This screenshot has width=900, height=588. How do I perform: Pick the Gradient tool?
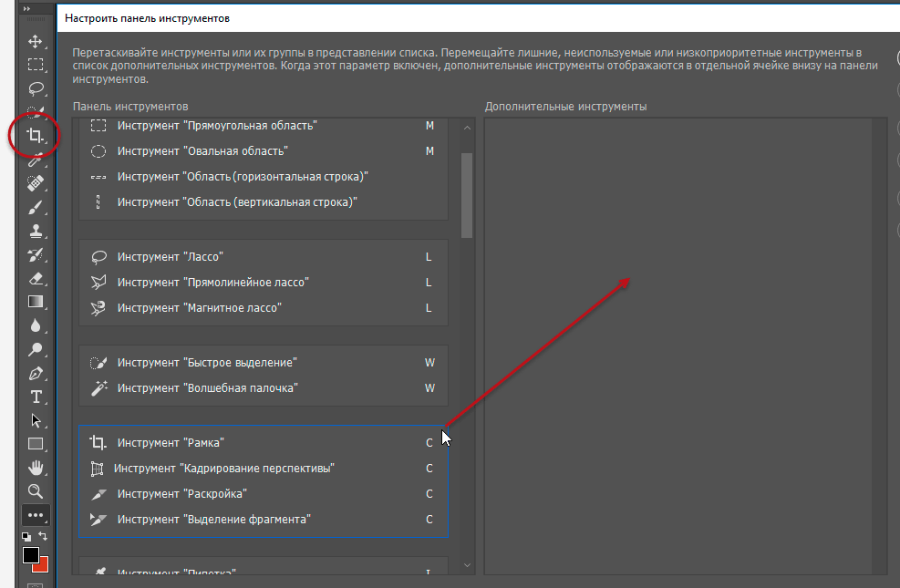36,302
